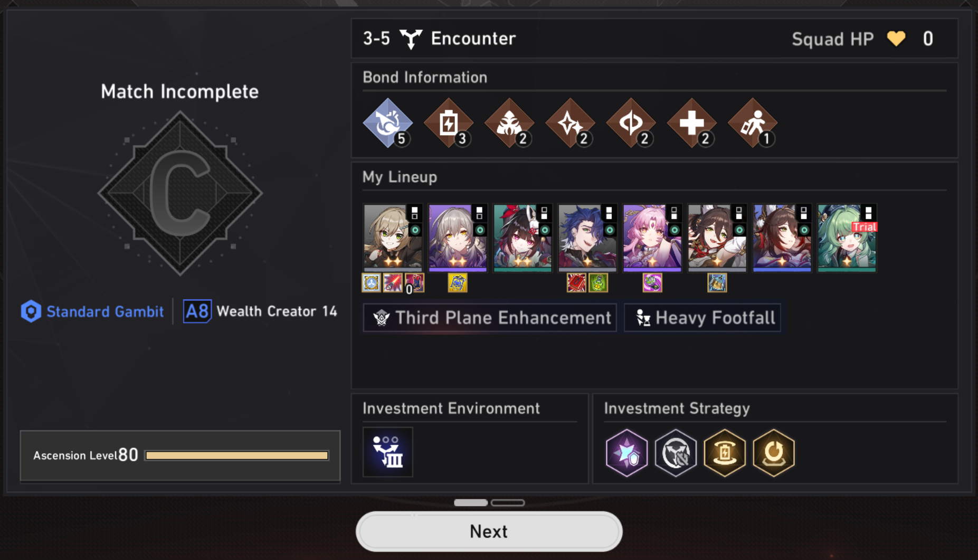Screen dimensions: 978x560
Task: Select the plus-cross bond icon
Action: [x=692, y=123]
